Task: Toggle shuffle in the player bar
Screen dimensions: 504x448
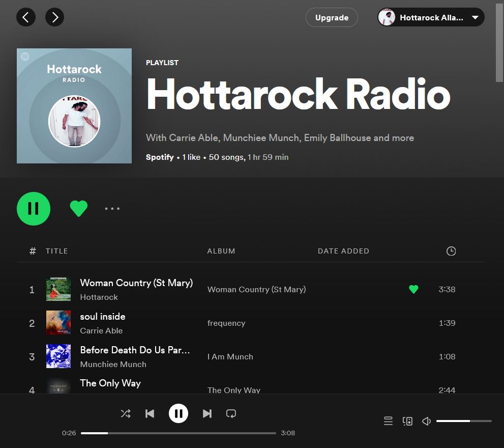Action: click(x=125, y=413)
